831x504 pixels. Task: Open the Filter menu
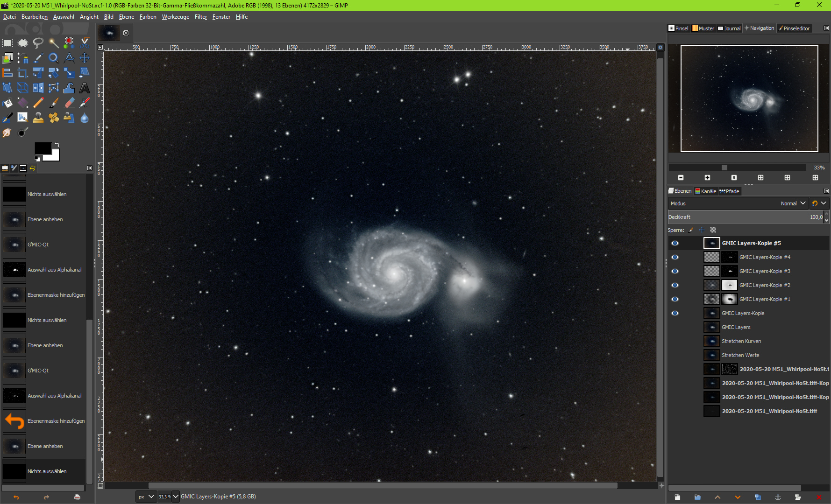pos(200,17)
